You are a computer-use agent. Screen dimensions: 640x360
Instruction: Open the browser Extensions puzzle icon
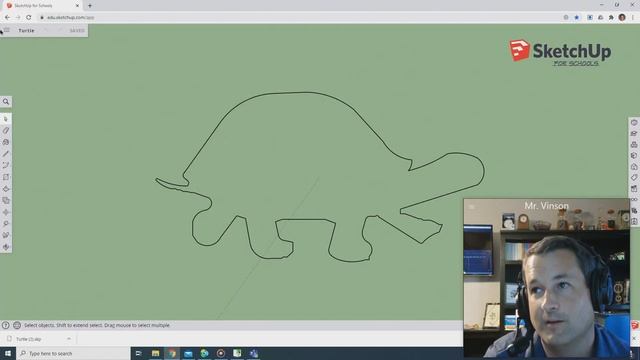coord(611,18)
